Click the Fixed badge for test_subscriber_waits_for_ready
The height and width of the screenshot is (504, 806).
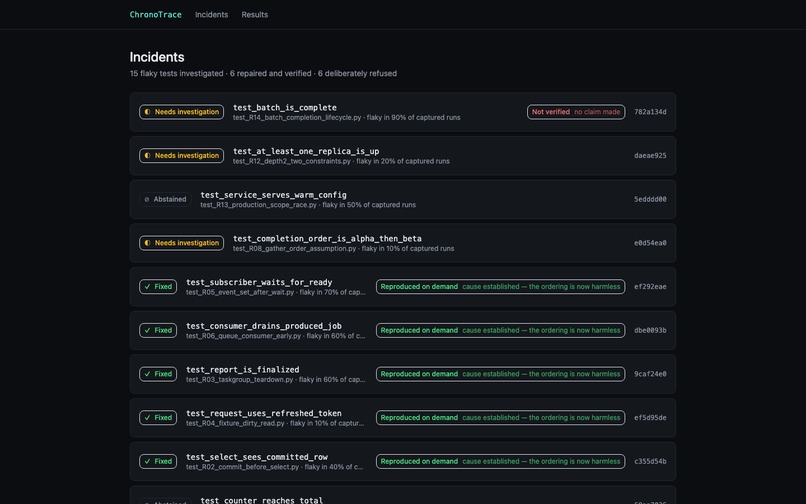158,286
